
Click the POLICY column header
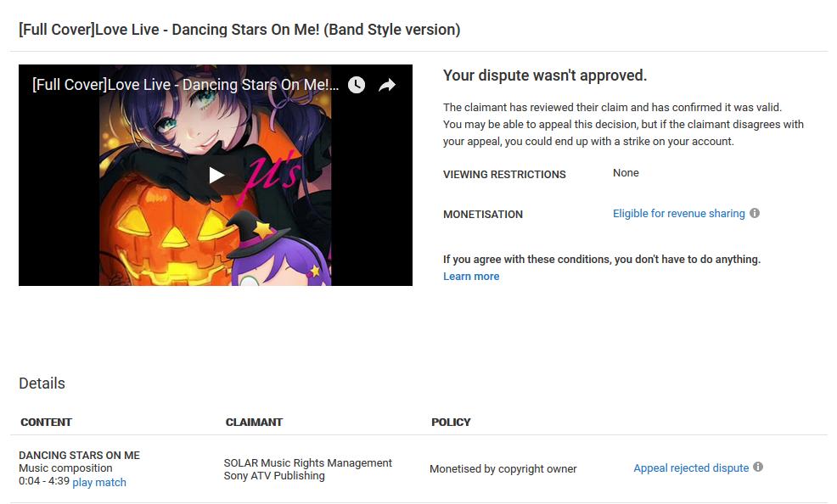[x=451, y=422]
